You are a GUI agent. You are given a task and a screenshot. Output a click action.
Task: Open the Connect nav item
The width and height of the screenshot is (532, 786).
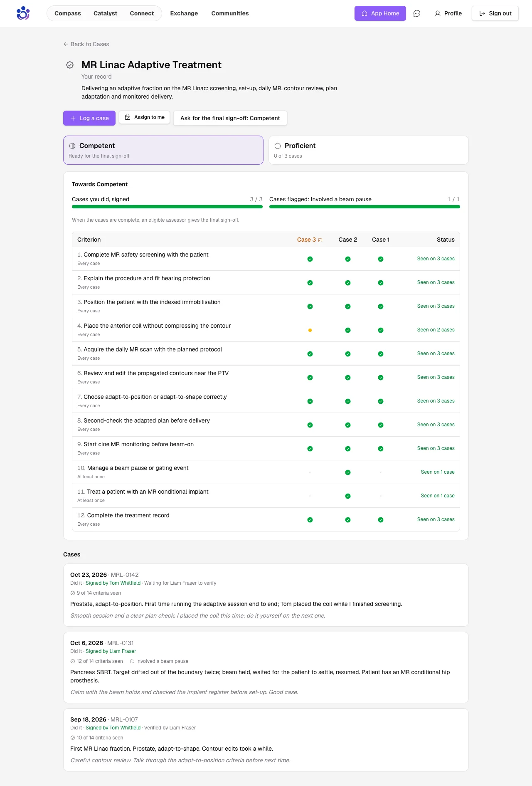coord(142,13)
